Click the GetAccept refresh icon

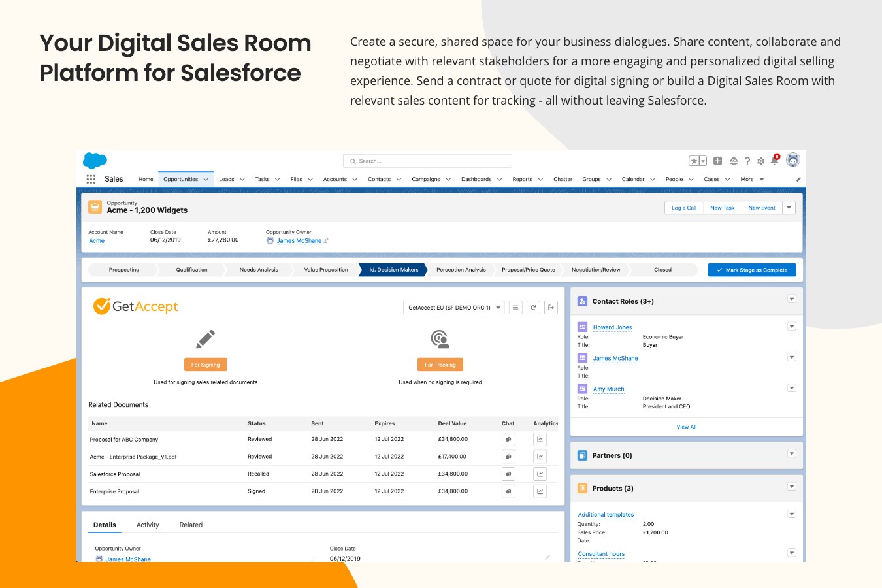[x=534, y=308]
